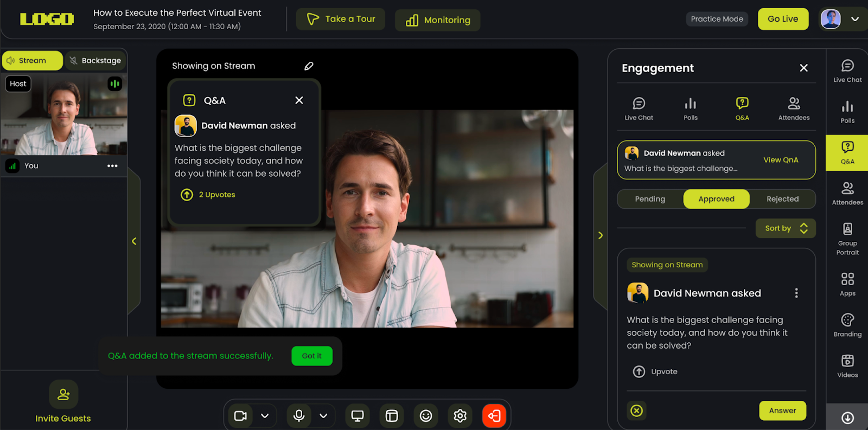Switch to the Stream tab
868x430 pixels.
click(33, 61)
